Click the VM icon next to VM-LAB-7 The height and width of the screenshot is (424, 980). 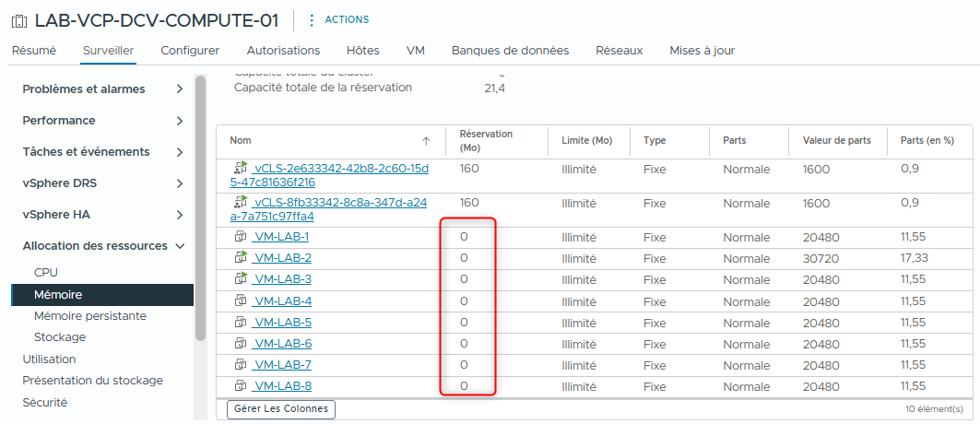[241, 364]
